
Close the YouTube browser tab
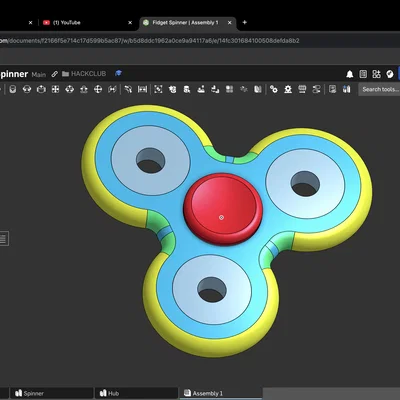click(x=130, y=23)
